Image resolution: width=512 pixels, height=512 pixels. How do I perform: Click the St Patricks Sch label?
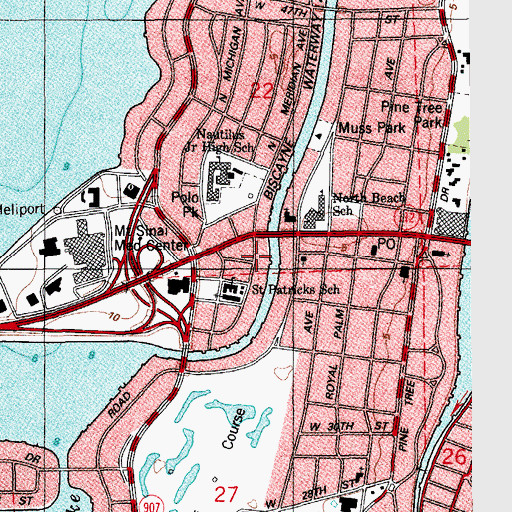pos(296,289)
